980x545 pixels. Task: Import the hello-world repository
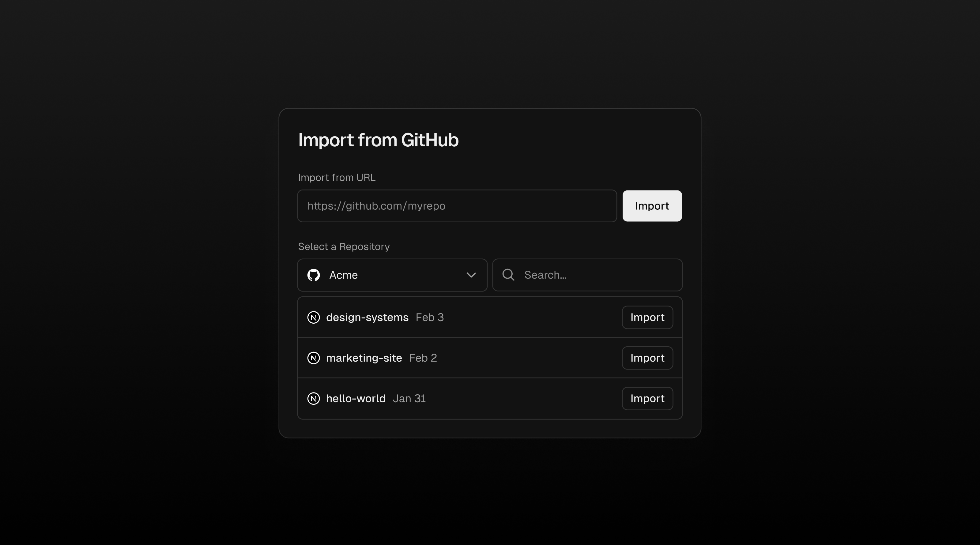click(x=647, y=399)
